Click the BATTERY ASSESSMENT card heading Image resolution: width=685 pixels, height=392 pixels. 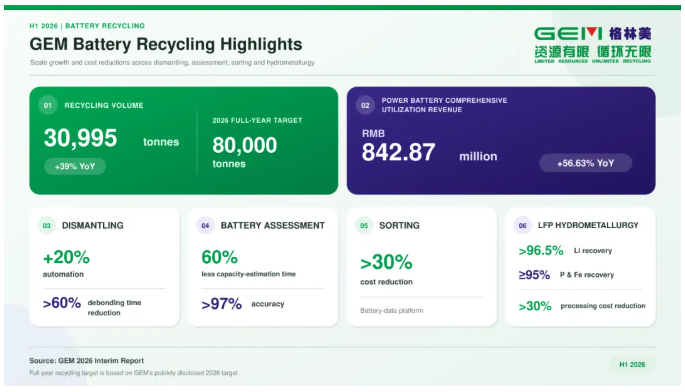[x=273, y=225]
